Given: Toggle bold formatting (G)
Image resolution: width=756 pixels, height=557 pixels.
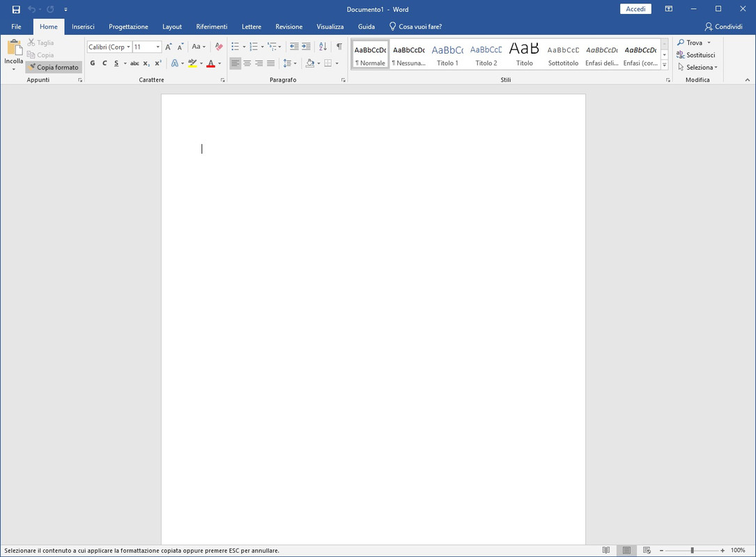Looking at the screenshot, I should click(93, 63).
